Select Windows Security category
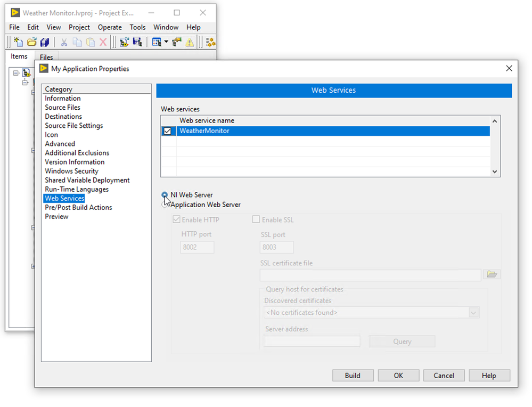This screenshot has height=407, width=532. [71, 171]
